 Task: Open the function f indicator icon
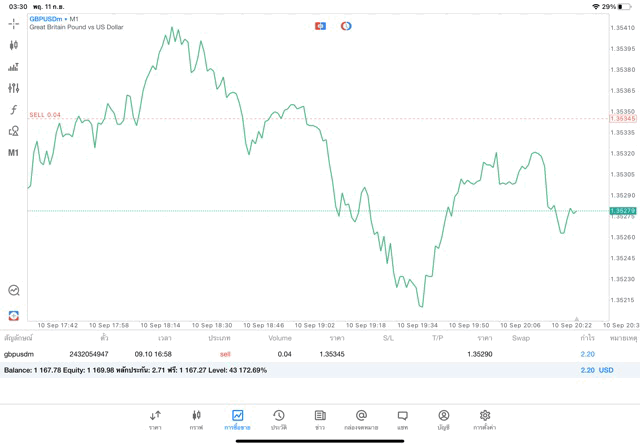(x=14, y=110)
